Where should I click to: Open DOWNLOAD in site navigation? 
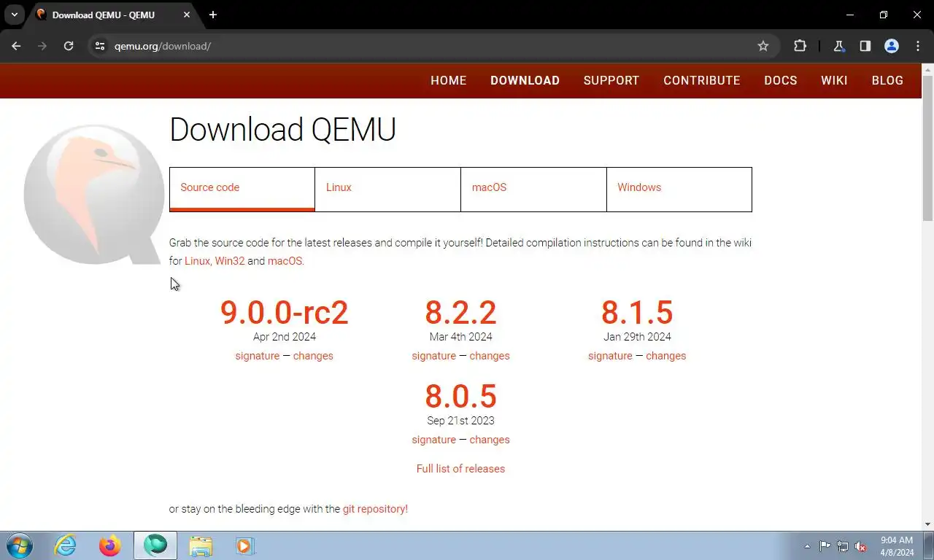pos(525,81)
